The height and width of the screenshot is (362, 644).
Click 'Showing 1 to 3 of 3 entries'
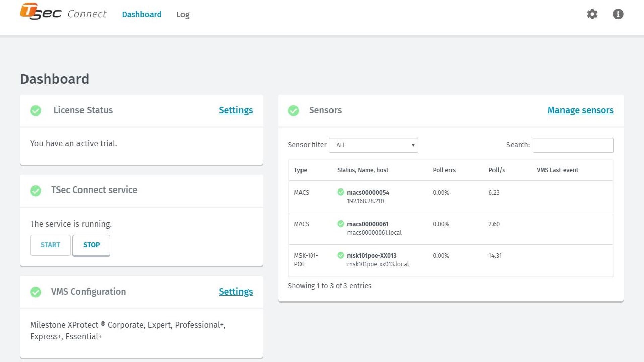coord(329,286)
